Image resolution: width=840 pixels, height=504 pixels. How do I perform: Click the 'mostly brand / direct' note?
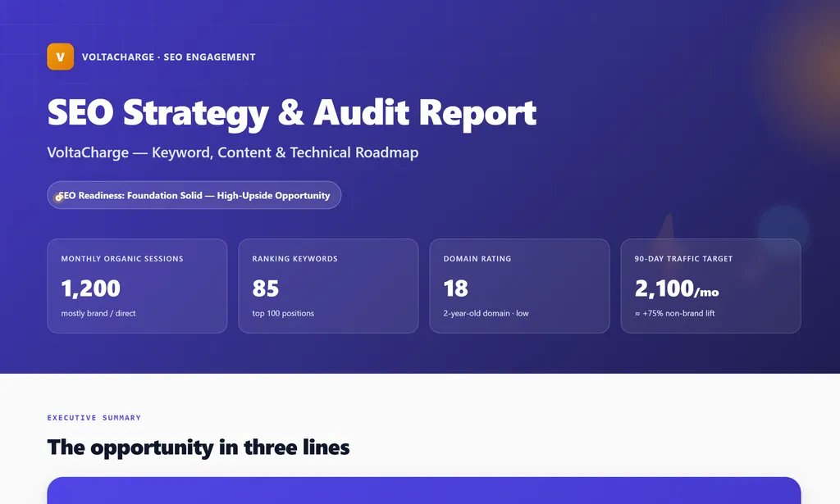(98, 314)
